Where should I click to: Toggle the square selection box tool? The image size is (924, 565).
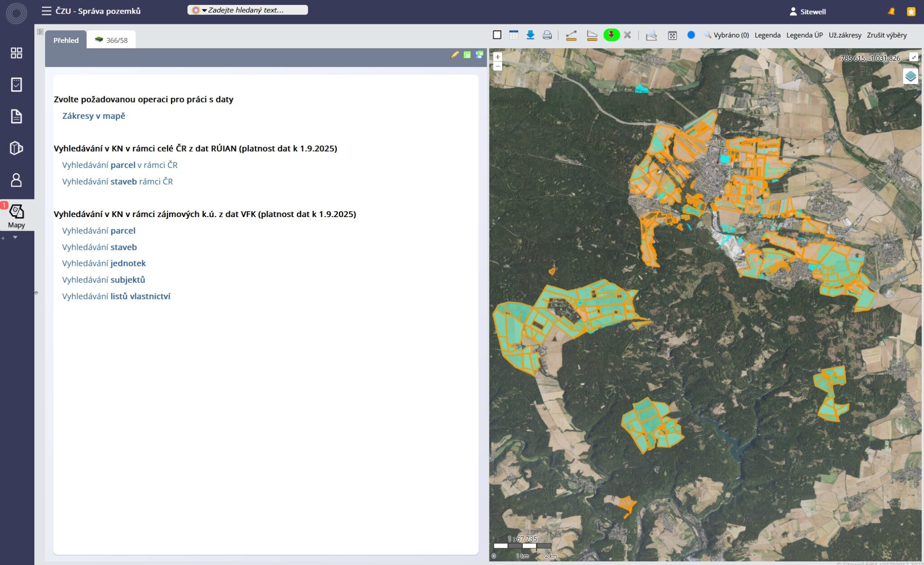(497, 35)
